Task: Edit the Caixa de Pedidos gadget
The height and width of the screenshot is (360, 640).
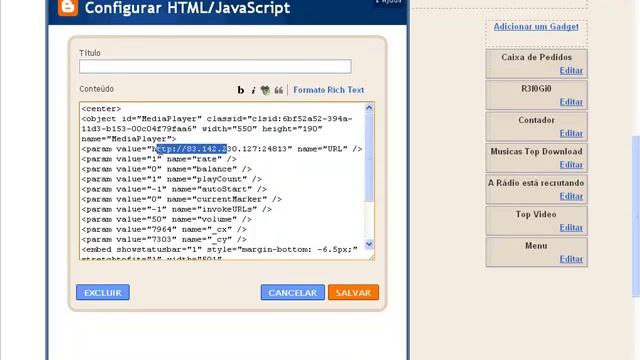Action: pyautogui.click(x=571, y=71)
